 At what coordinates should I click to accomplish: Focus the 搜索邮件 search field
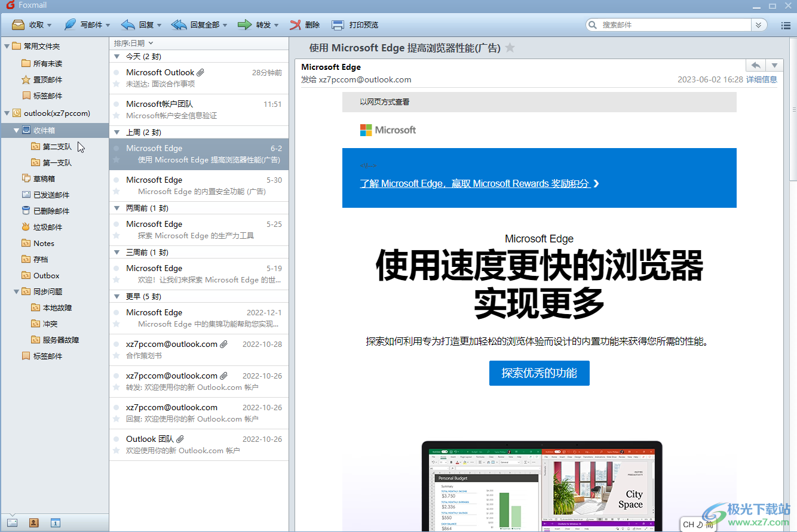(x=675, y=25)
